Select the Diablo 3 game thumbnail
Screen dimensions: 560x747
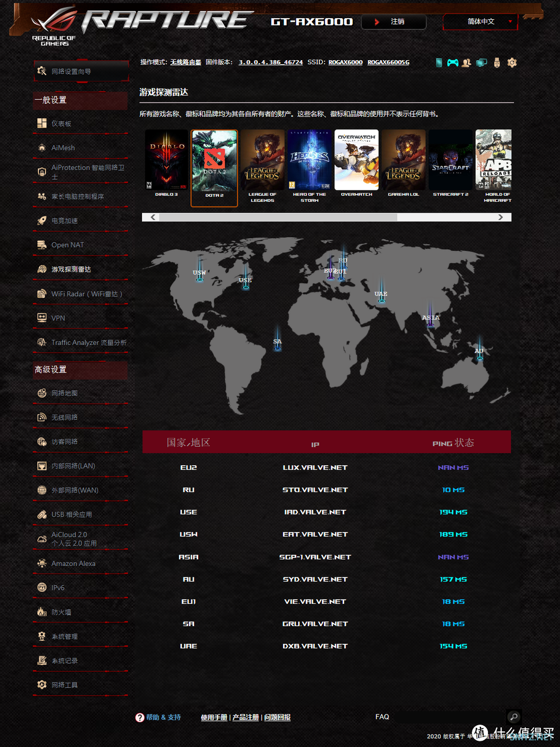(x=166, y=163)
